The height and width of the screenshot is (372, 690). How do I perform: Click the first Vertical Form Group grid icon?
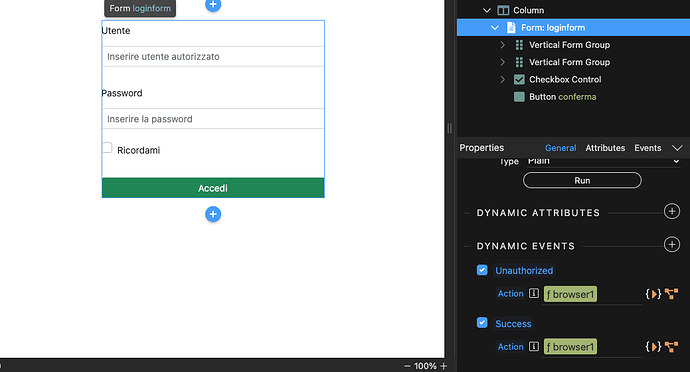[519, 45]
